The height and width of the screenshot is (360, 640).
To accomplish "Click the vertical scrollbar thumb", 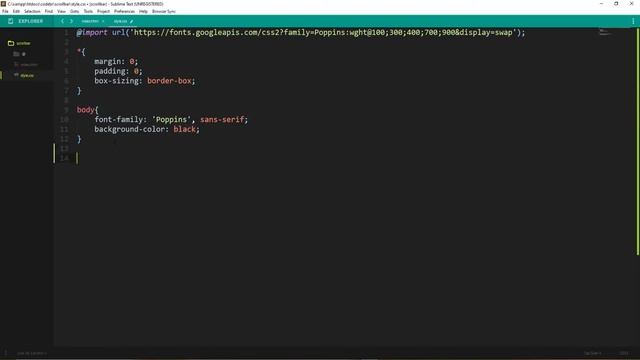I will click(x=638, y=141).
